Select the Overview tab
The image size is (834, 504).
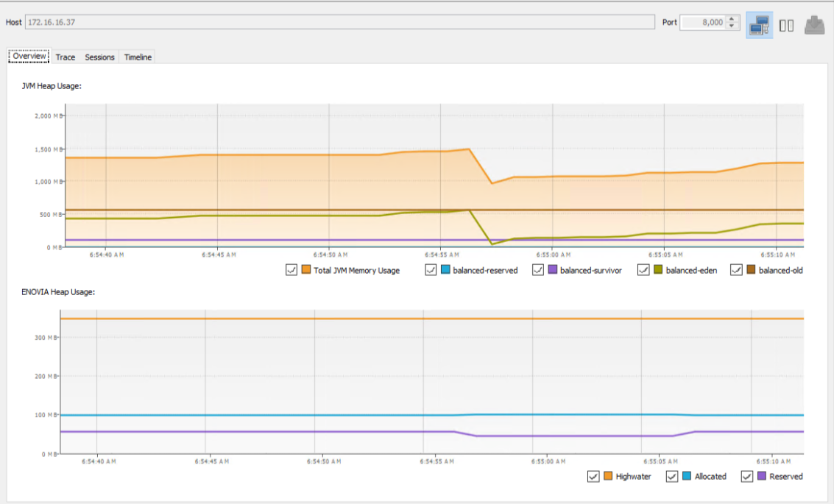point(29,57)
